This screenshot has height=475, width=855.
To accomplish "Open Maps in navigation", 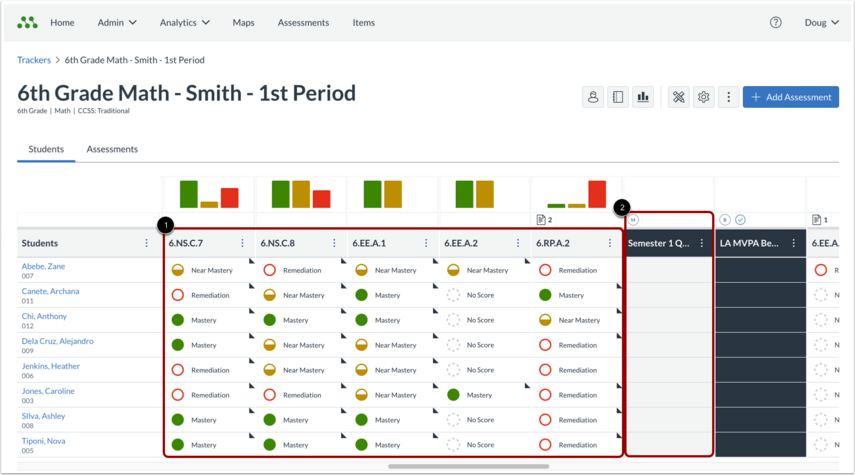I will pyautogui.click(x=243, y=22).
